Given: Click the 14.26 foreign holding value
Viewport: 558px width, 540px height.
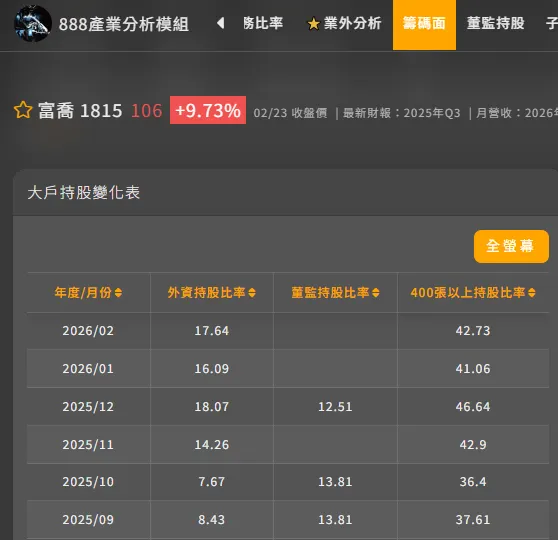Looking at the screenshot, I should (x=212, y=445).
